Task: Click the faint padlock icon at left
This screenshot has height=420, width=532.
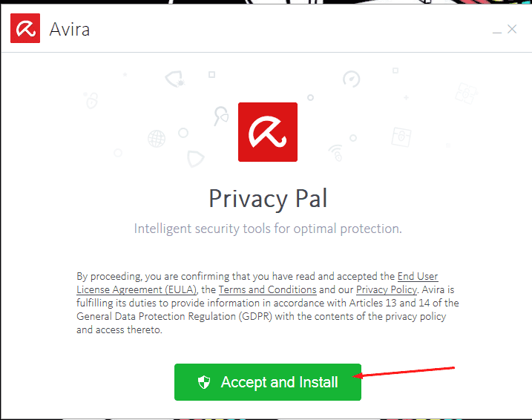Action: pyautogui.click(x=91, y=99)
